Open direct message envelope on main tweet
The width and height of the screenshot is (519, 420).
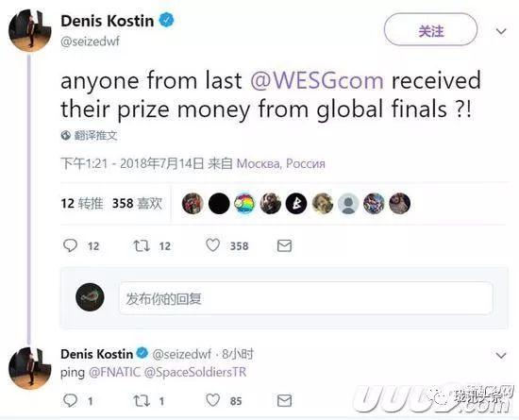(x=284, y=245)
